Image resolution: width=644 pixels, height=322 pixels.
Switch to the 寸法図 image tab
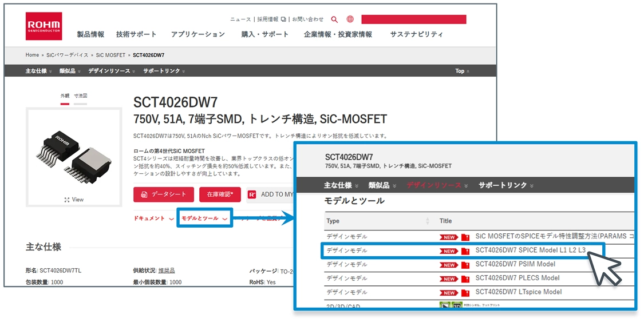[81, 96]
